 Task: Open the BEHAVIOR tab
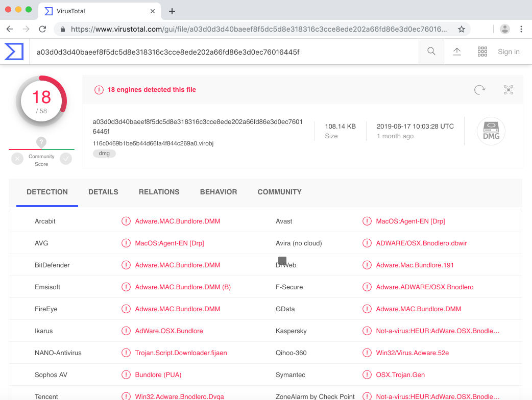[x=219, y=192]
